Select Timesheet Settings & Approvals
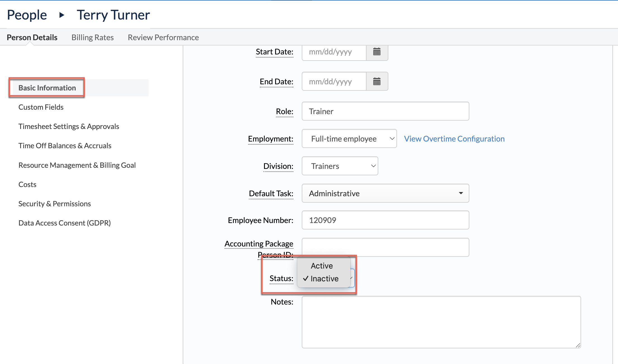Image resolution: width=618 pixels, height=364 pixels. [x=69, y=126]
